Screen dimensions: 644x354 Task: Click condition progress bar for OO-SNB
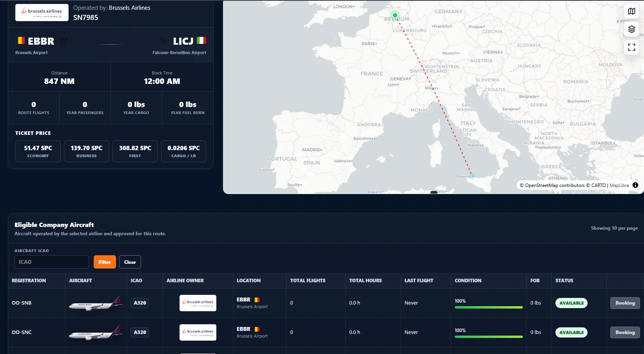click(489, 307)
